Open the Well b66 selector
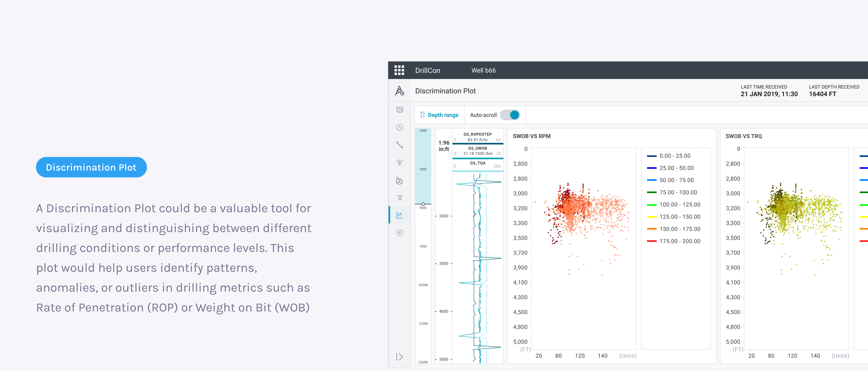This screenshot has width=868, height=371. (483, 71)
